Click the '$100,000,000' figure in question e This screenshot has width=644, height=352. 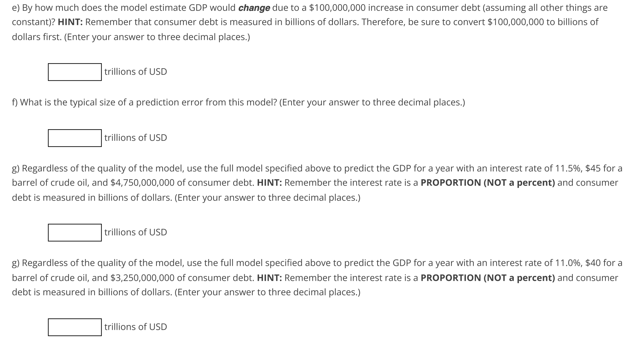tap(336, 8)
